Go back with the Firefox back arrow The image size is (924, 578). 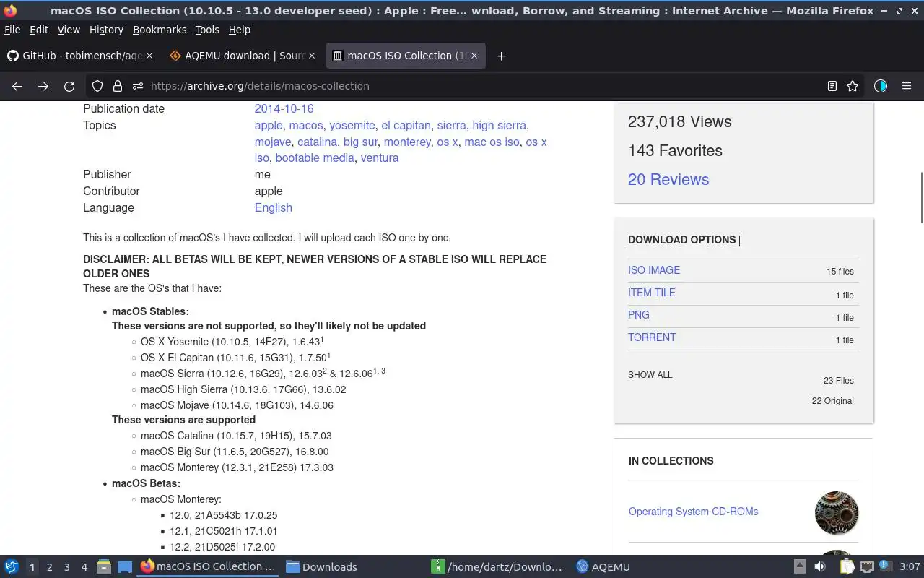[17, 86]
